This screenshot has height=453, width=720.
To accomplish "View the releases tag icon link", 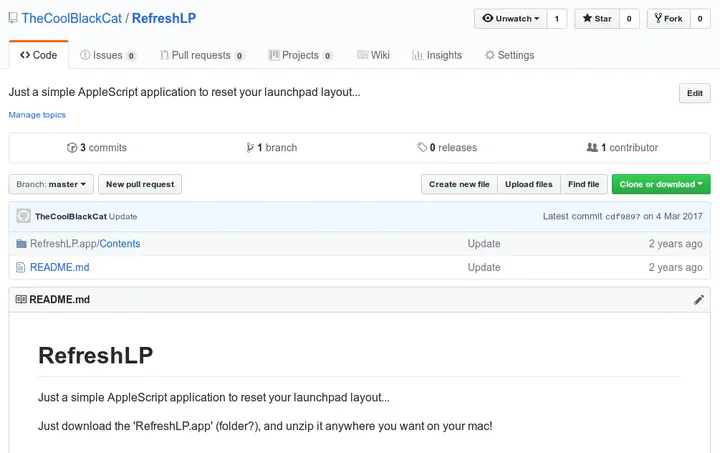I will pyautogui.click(x=422, y=148).
